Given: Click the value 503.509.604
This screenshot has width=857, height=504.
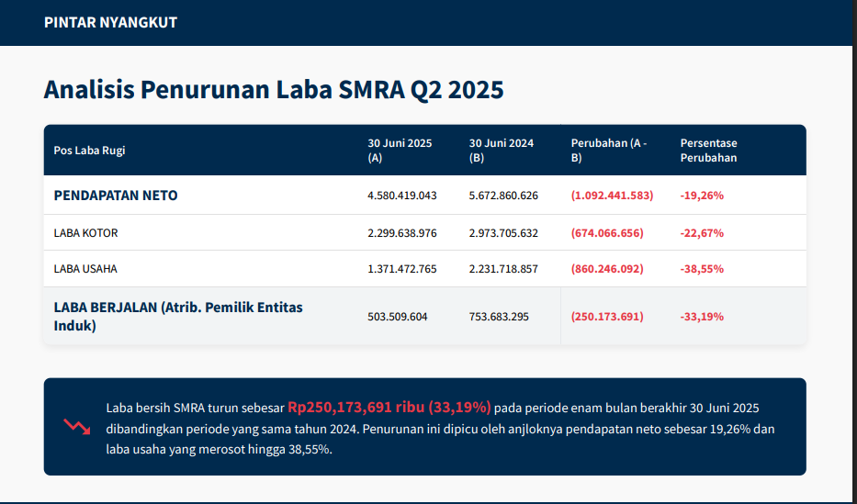Looking at the screenshot, I should coord(398,317).
